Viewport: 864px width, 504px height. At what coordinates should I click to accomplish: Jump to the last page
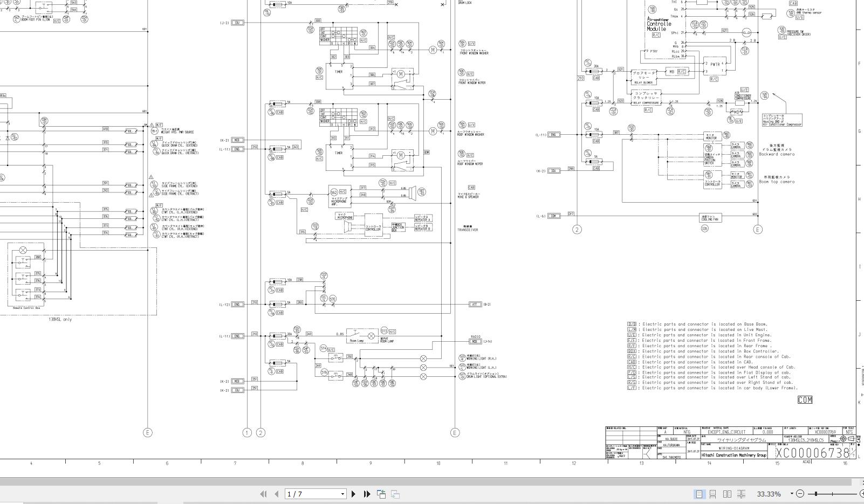[x=367, y=493]
